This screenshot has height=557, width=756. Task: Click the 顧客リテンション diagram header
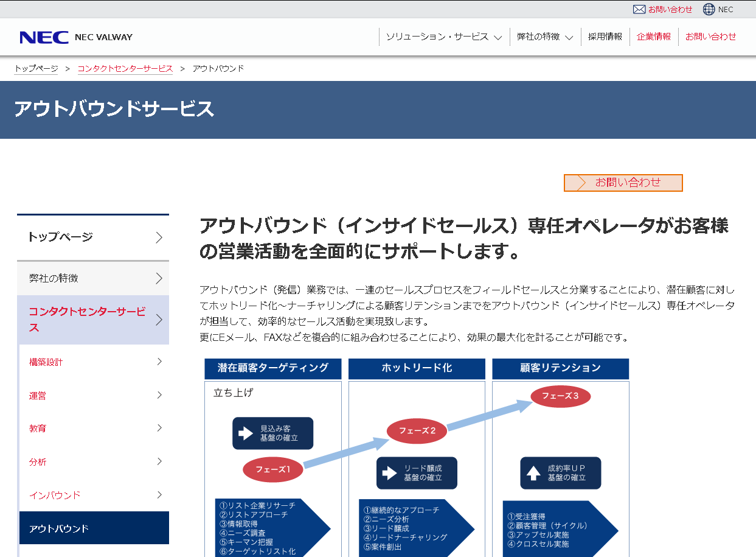tap(560, 368)
